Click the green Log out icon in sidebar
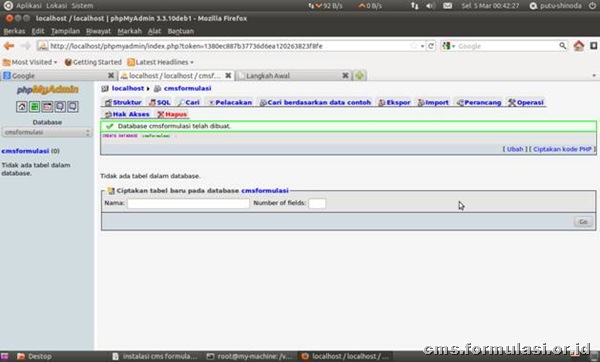 (34, 107)
